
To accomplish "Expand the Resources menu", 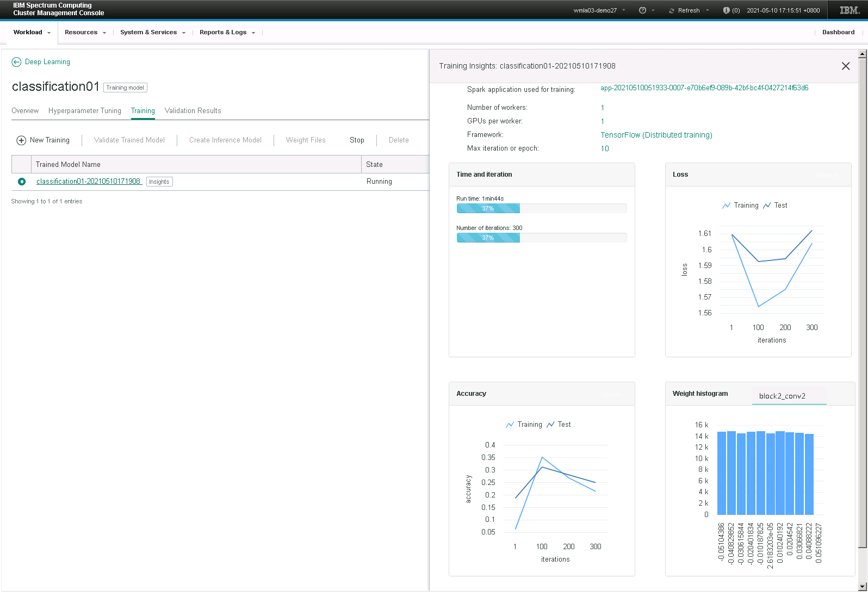I will click(x=85, y=33).
